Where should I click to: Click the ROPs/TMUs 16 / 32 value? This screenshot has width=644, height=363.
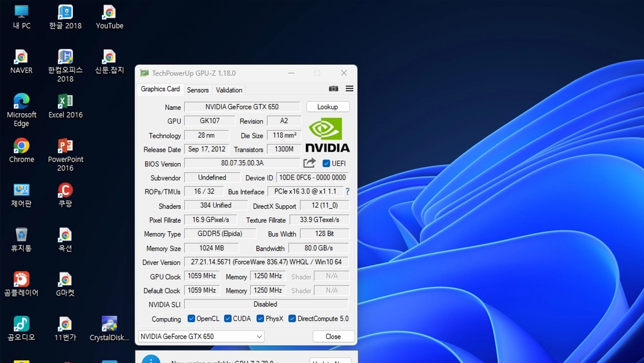[x=204, y=191]
